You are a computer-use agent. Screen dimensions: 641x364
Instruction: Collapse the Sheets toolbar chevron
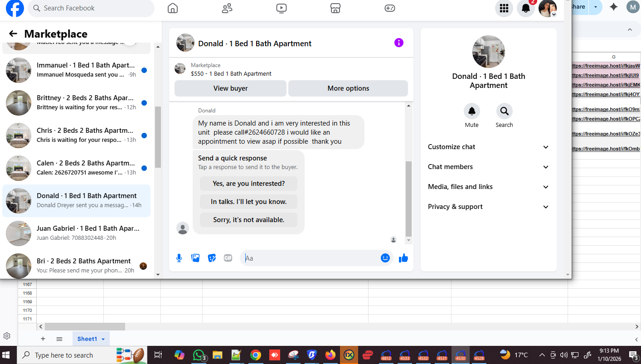coord(630,30)
